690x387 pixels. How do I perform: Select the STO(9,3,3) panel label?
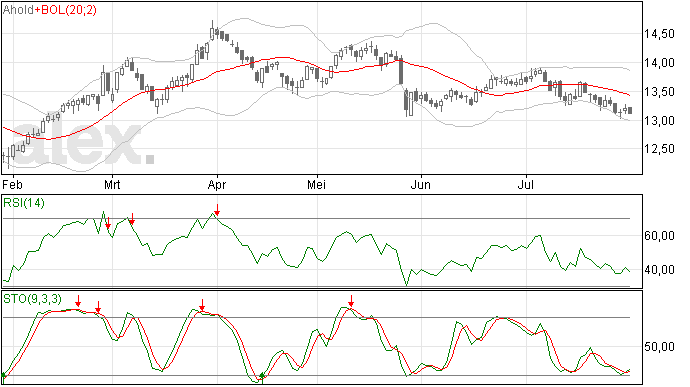click(x=32, y=299)
